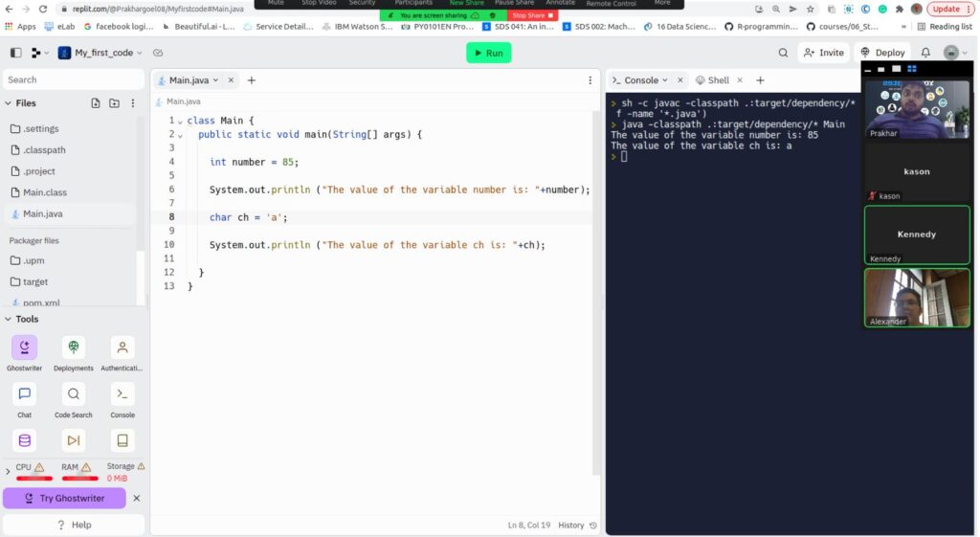Collapse the Tools section
This screenshot has height=537, width=980.
9,320
